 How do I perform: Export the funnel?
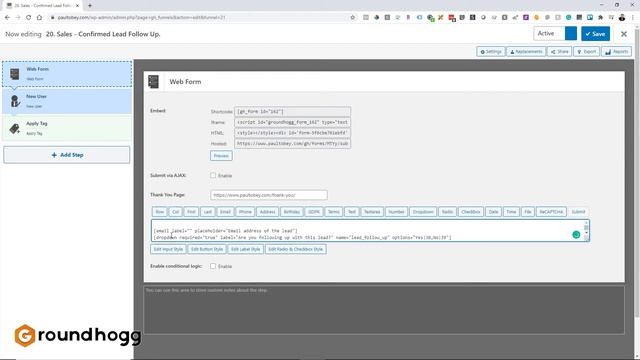[x=587, y=52]
